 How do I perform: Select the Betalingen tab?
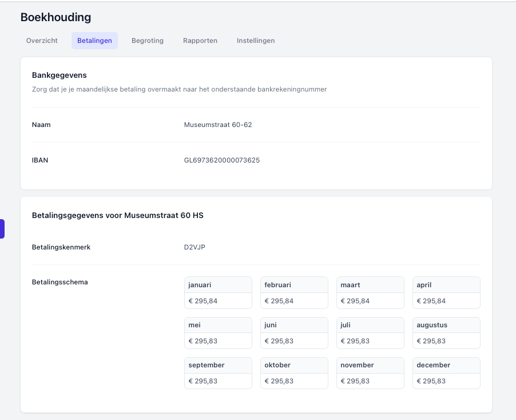pos(94,41)
